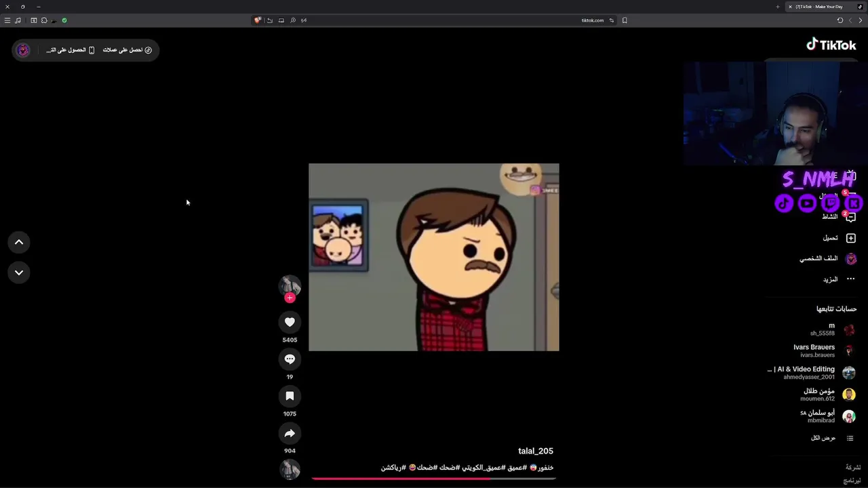Viewport: 868px width, 488px height.
Task: Open followed account مؤمن طلال moumen.612
Action: coord(828,394)
